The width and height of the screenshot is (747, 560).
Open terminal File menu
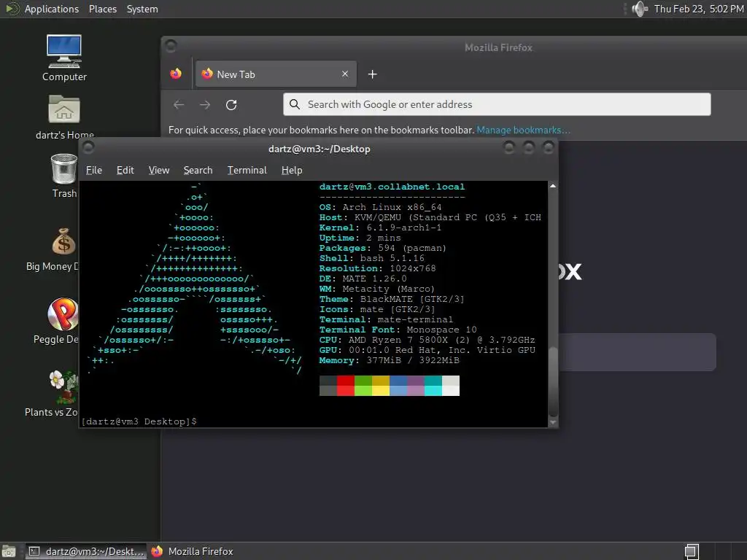click(94, 170)
